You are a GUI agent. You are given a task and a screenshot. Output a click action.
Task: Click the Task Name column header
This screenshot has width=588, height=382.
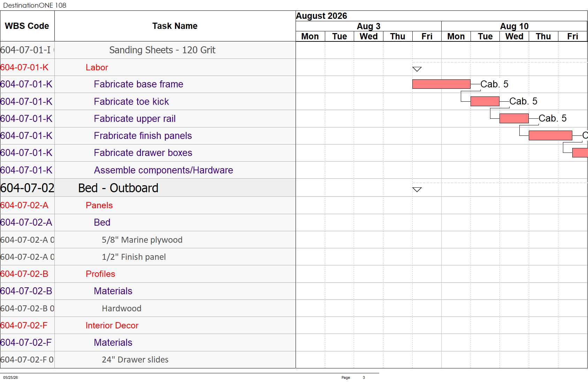point(175,26)
